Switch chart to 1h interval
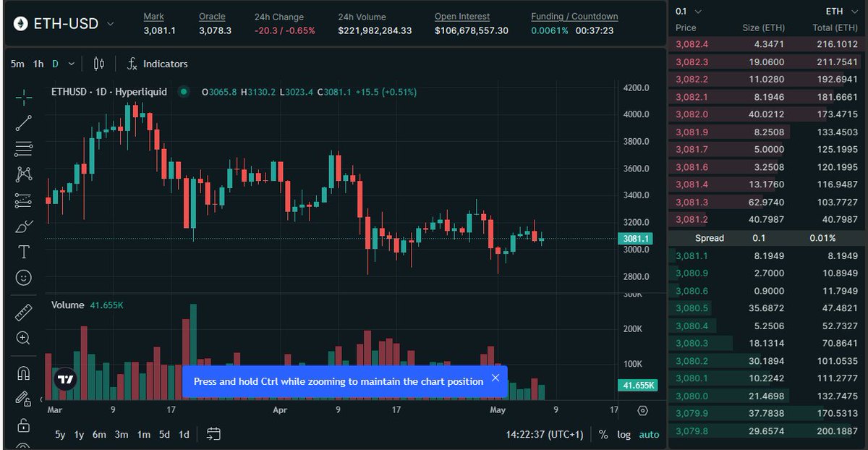Viewport: 868px width, 450px height. [x=38, y=64]
